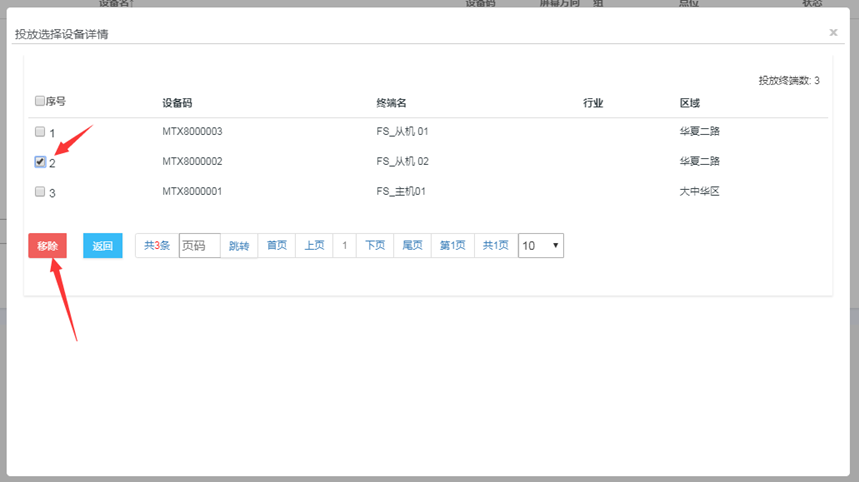Toggle the select-all 序号 checkbox
The image size is (859, 482).
40,101
